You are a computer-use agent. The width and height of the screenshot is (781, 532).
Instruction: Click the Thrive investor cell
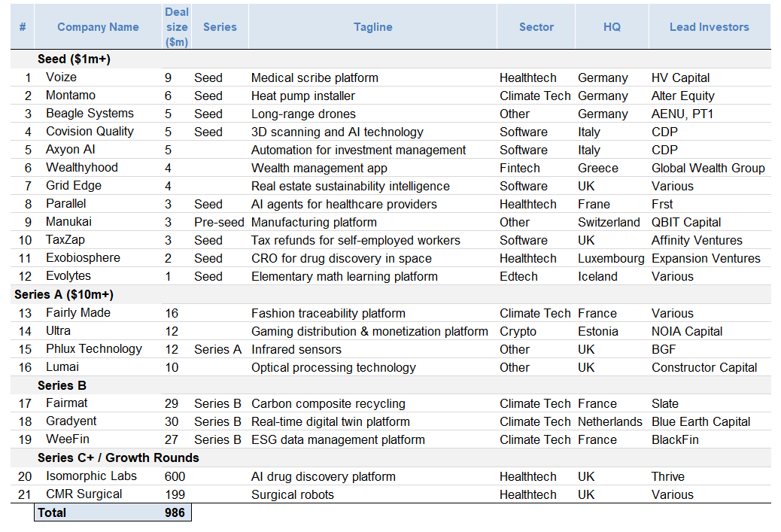click(x=668, y=477)
